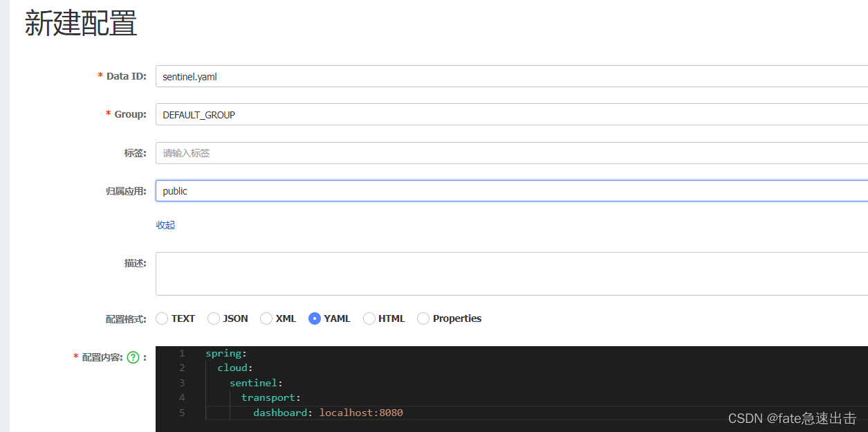The image size is (868, 432).
Task: Click the localhost:8080 value in the editor
Action: pyautogui.click(x=361, y=413)
